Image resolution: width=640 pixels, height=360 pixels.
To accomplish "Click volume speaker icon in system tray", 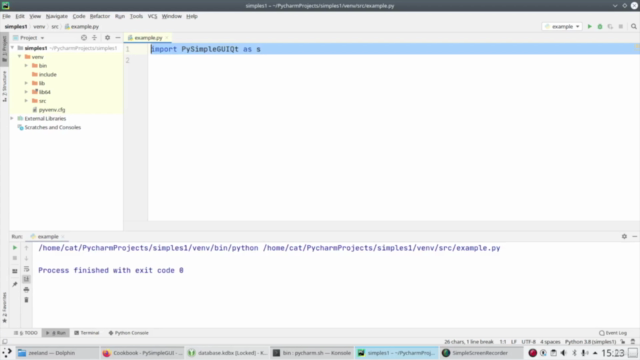I will point(564,353).
